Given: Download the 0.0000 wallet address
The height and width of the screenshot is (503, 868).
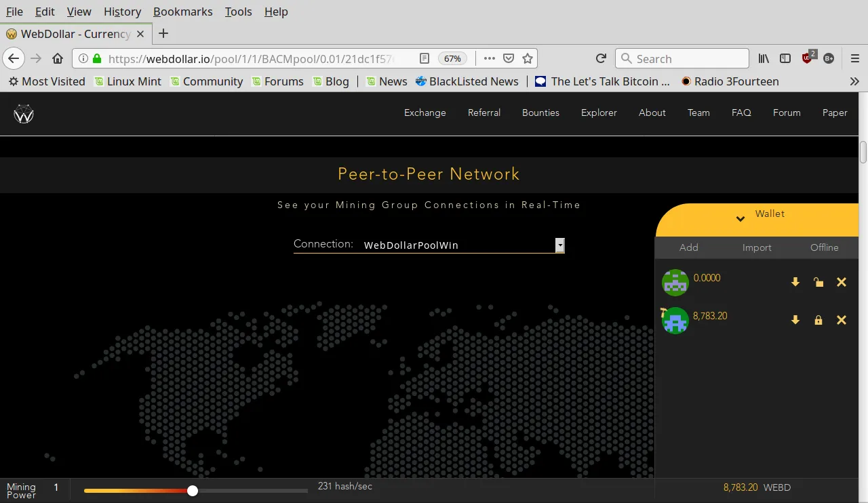Looking at the screenshot, I should 795,282.
